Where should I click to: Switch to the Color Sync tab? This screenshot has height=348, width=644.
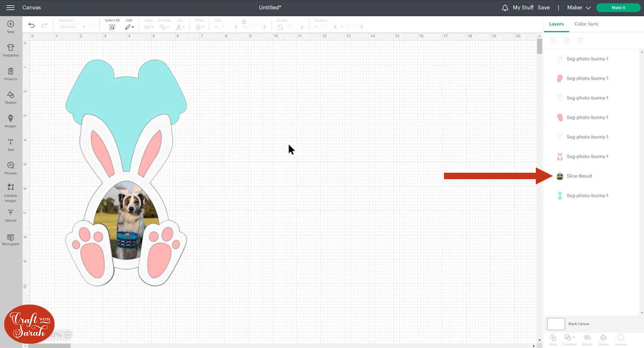click(586, 24)
